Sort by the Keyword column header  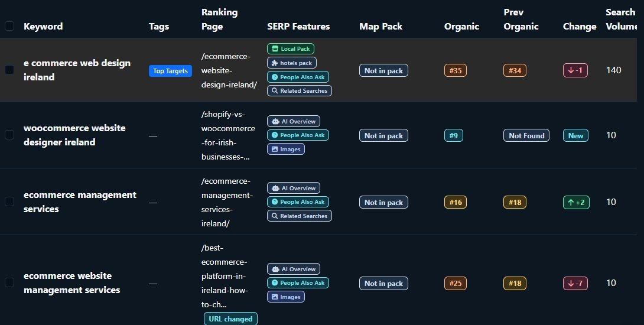43,27
